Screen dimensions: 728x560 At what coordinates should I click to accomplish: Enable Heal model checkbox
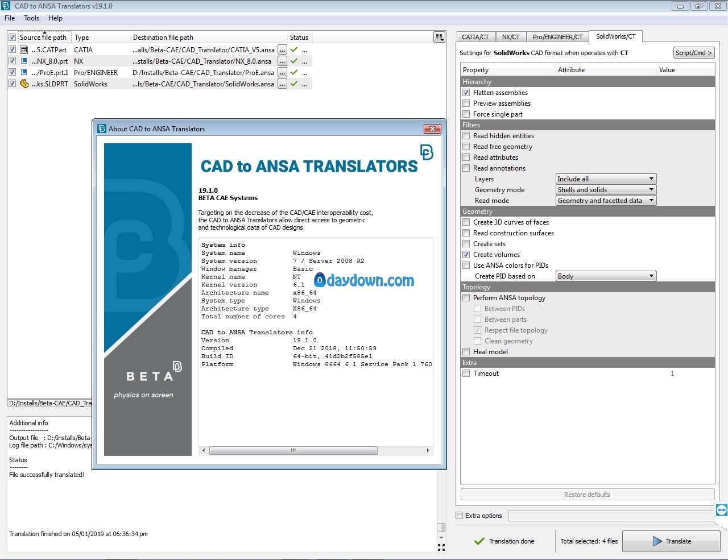(x=466, y=352)
